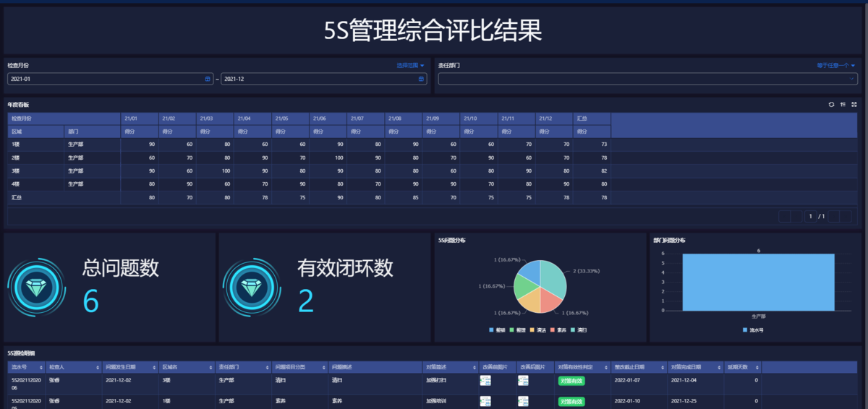Click the list settings icon in the 年度看板 toolbar
Screen dimensions: 868x409
[x=843, y=105]
